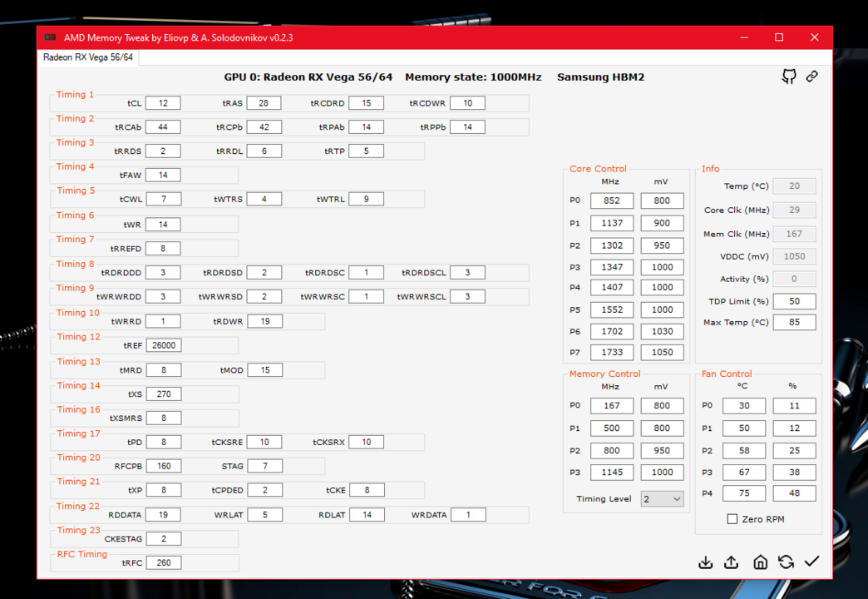868x599 pixels.
Task: Click the "Samsung HBM2" header text
Action: pos(600,77)
